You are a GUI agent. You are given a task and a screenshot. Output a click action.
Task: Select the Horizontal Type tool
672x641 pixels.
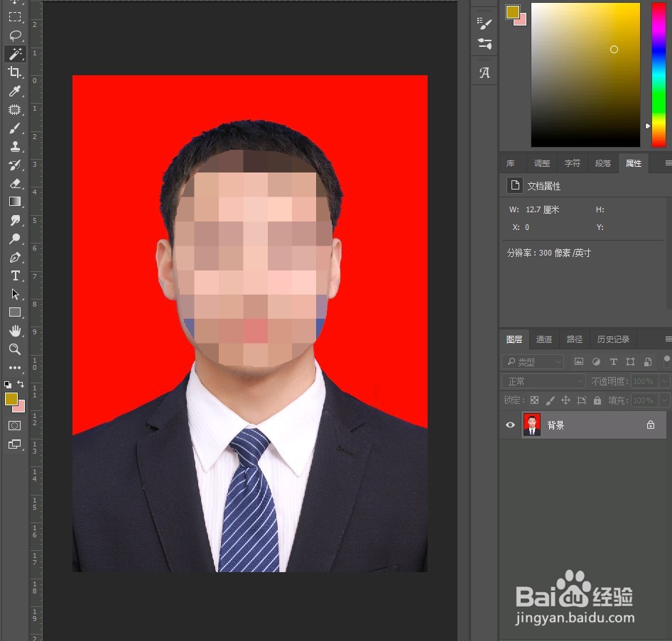click(x=16, y=275)
